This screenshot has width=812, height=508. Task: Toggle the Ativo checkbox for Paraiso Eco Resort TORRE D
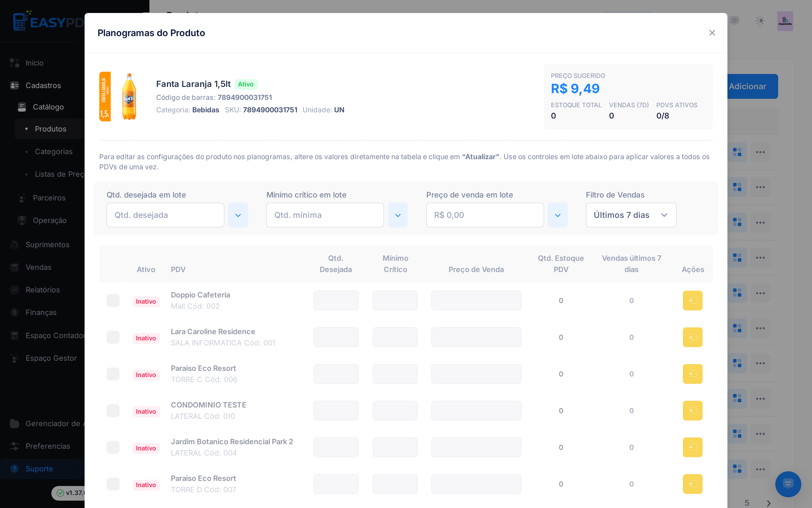(113, 484)
